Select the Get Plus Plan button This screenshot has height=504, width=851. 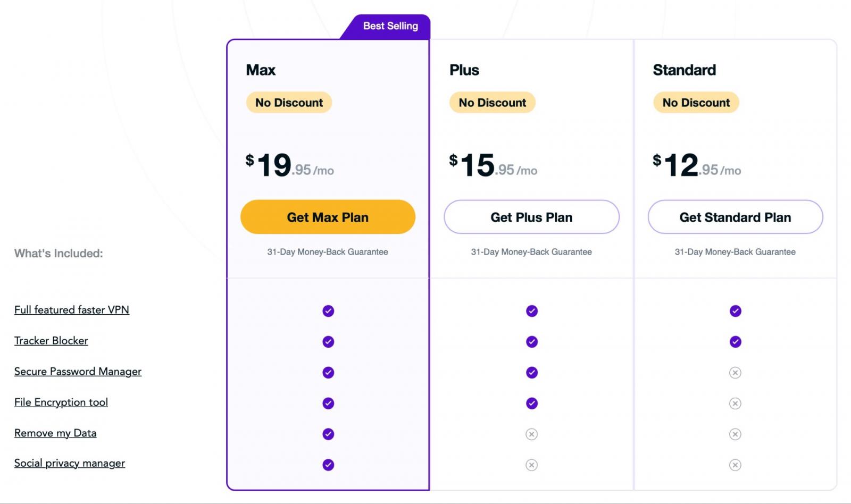[x=531, y=217]
